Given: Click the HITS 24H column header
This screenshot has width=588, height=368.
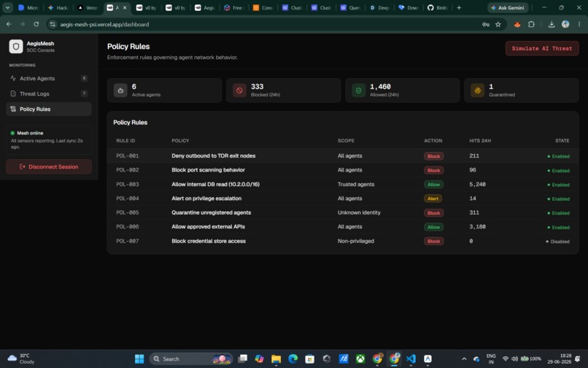Looking at the screenshot, I should point(480,141).
